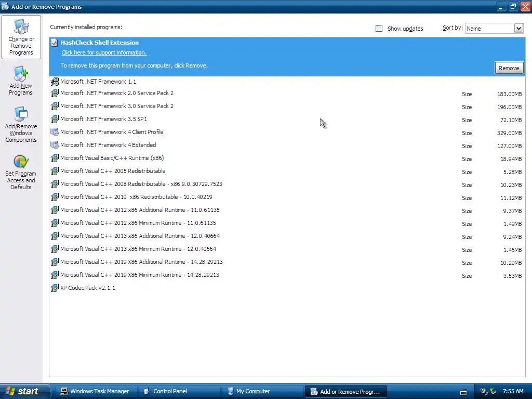Select Microsoft Visual C++ 2005 Redistributable
Screen dimensions: 532x399
pyautogui.click(x=287, y=171)
